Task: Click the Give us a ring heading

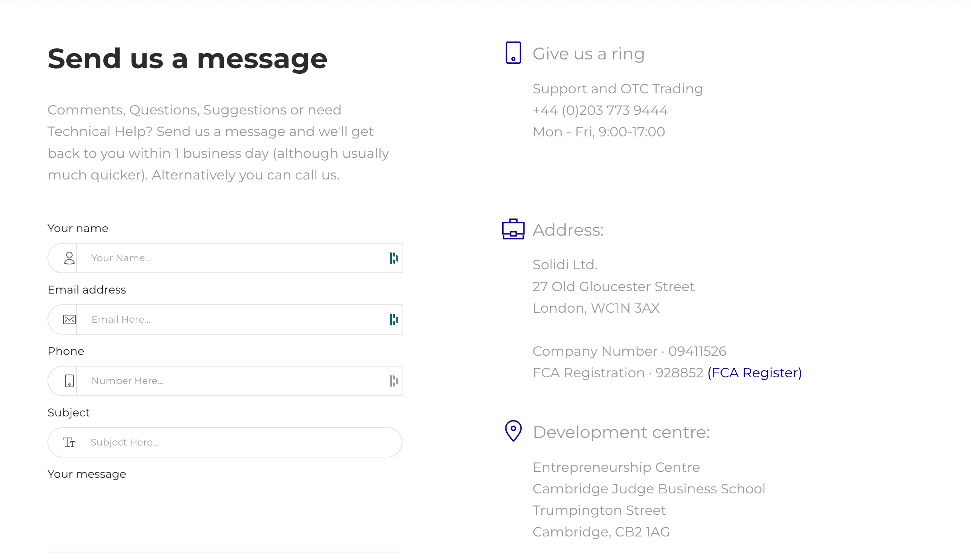Action: pyautogui.click(x=588, y=53)
